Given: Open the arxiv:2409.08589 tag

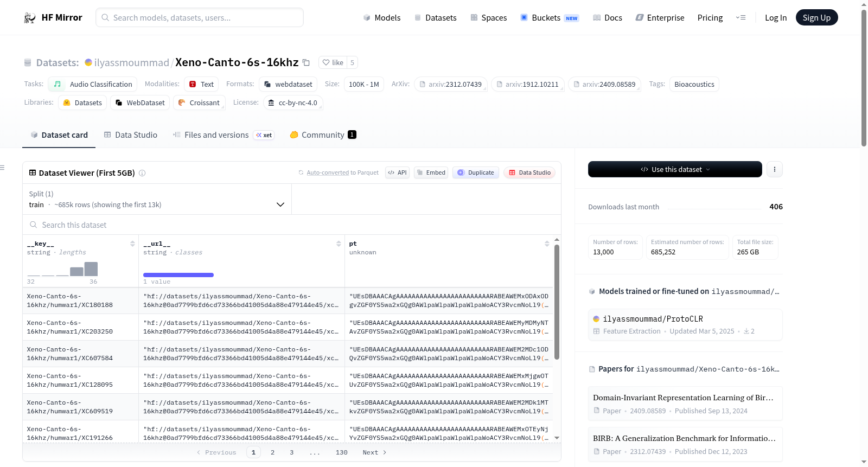Looking at the screenshot, I should 604,84.
